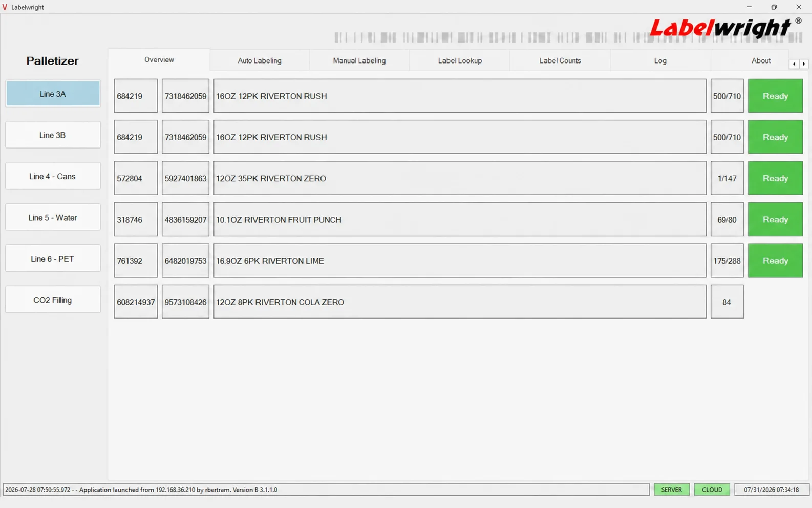This screenshot has width=812, height=508.
Task: Click the red V app icon in title bar
Action: pos(5,7)
